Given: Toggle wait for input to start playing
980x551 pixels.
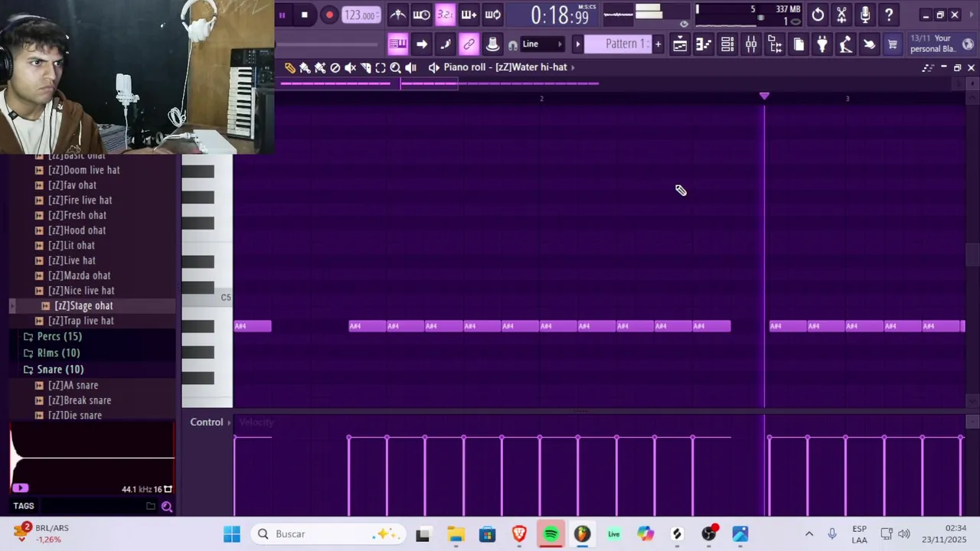Looking at the screenshot, I should point(421,15).
